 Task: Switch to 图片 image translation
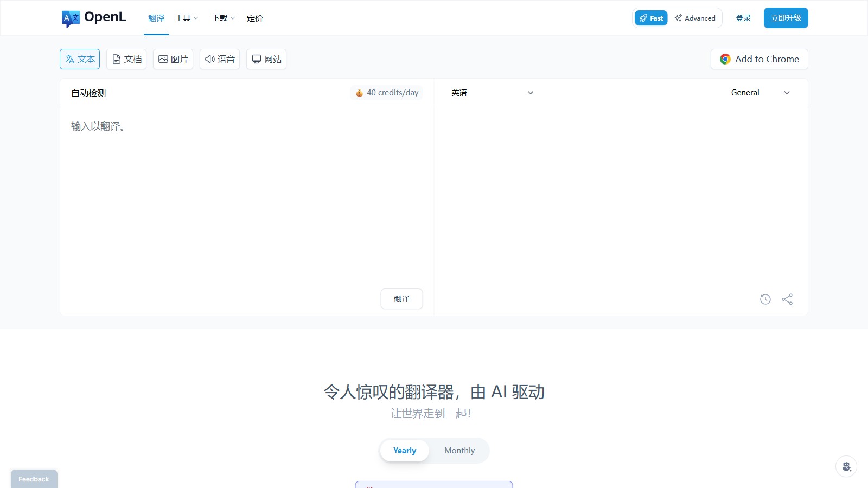[x=173, y=59]
